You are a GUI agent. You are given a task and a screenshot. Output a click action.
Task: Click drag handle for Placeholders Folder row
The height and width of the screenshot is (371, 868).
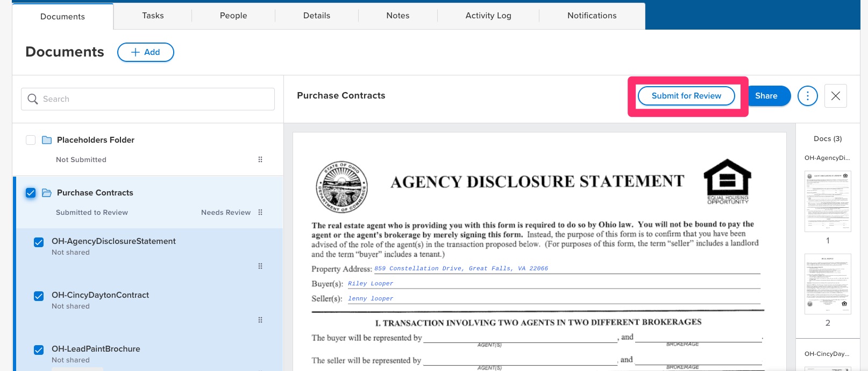tap(260, 159)
